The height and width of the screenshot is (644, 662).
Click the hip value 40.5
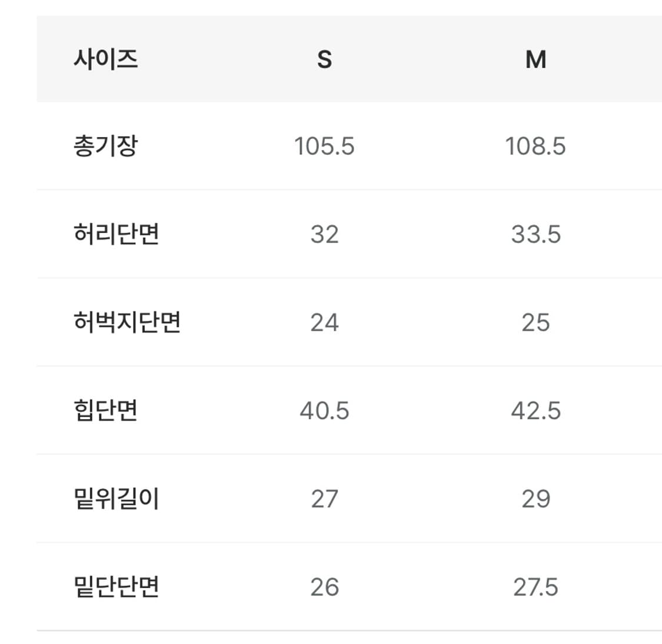click(x=324, y=410)
